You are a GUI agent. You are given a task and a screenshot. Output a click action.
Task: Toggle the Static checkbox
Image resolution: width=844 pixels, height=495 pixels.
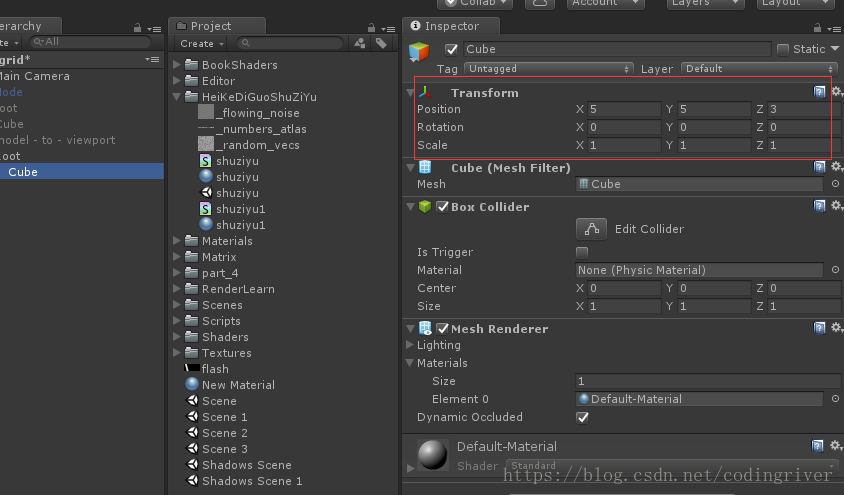[x=783, y=50]
